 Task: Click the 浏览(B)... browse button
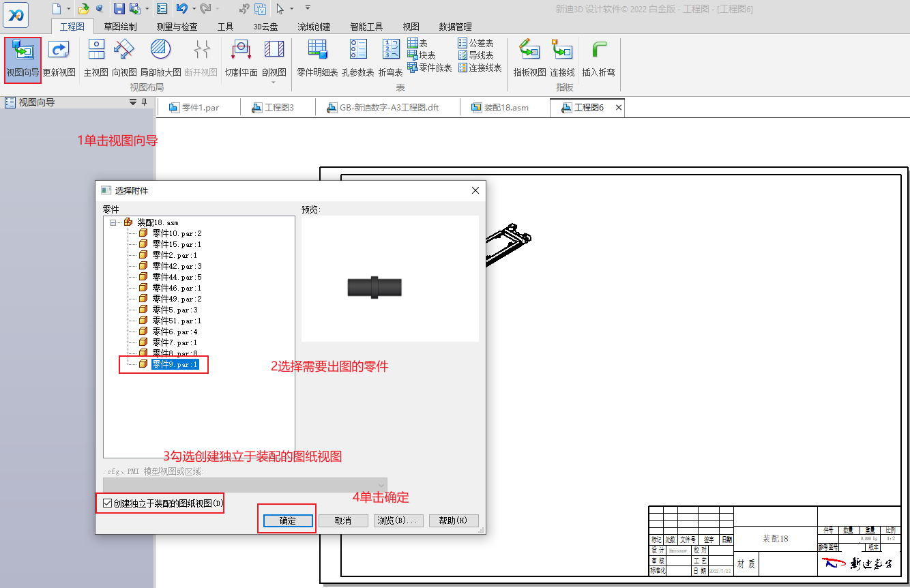(398, 520)
